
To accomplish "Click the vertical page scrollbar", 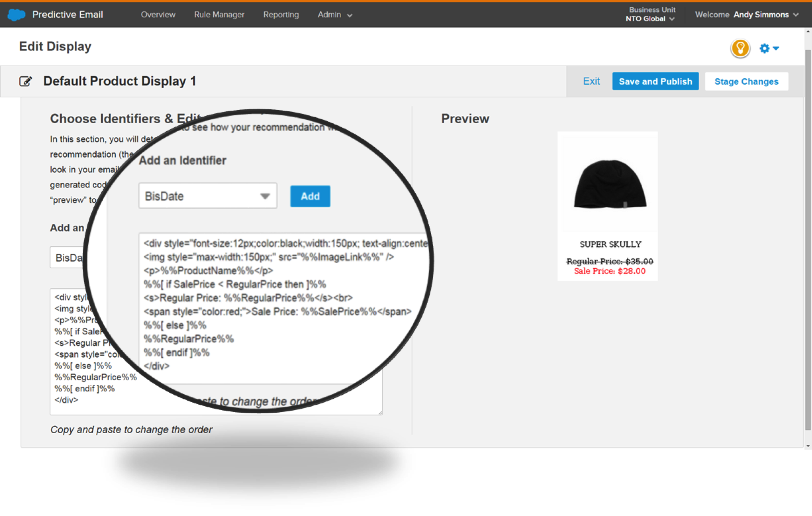I will pos(808,236).
